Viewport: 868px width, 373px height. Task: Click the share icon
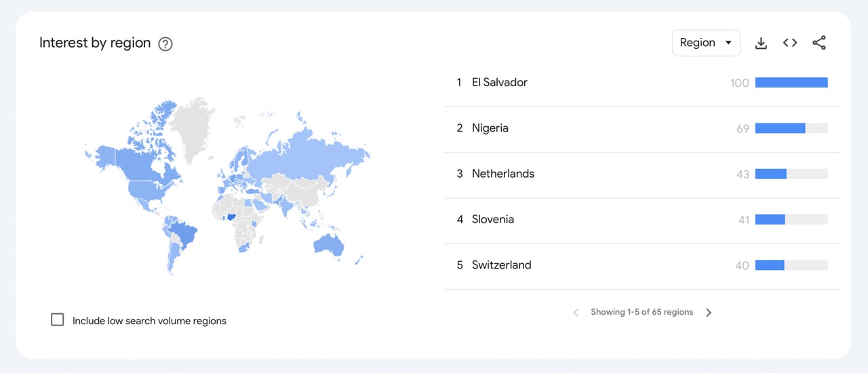[819, 43]
